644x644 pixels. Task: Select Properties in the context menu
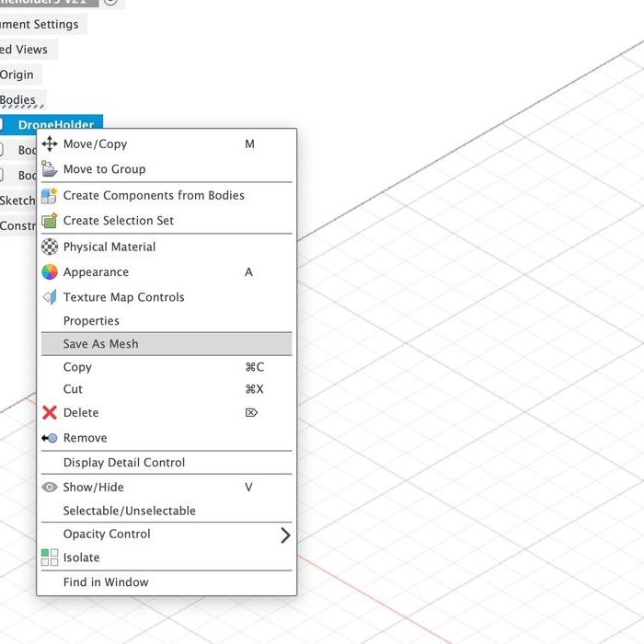pyautogui.click(x=91, y=321)
